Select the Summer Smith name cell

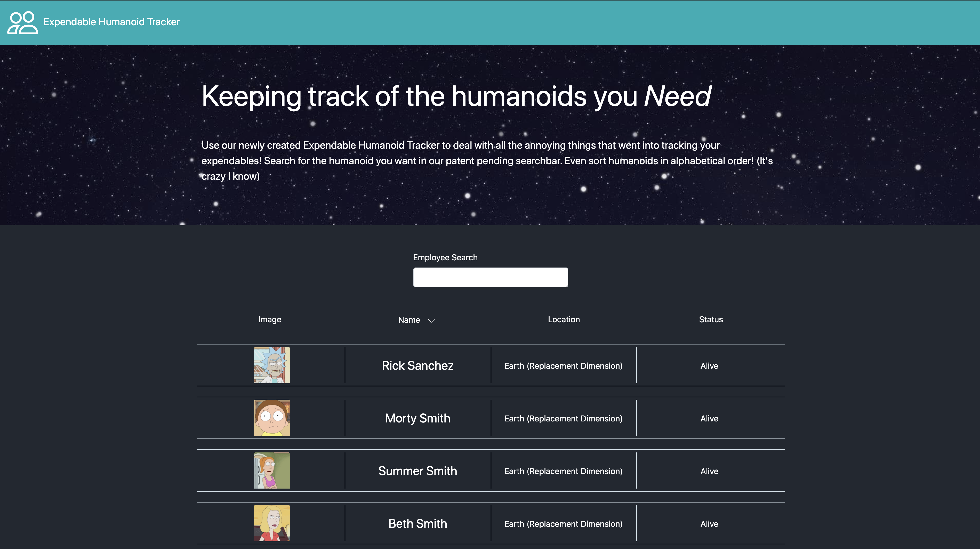[x=417, y=471]
